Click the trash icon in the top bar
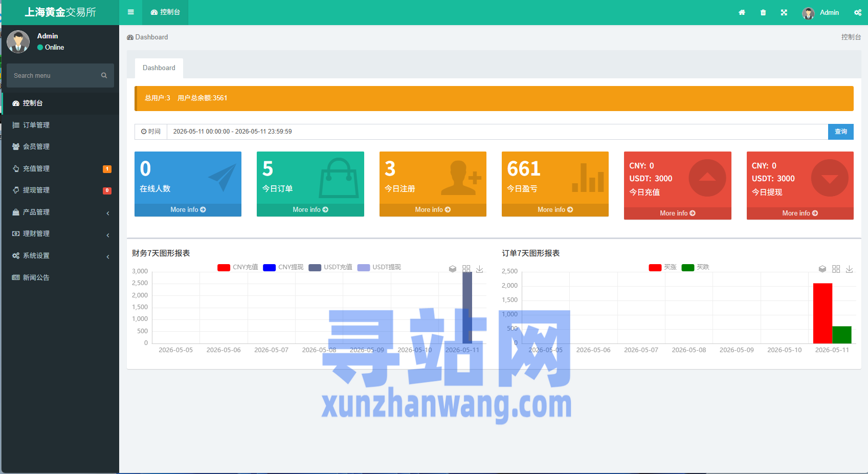 coord(763,12)
